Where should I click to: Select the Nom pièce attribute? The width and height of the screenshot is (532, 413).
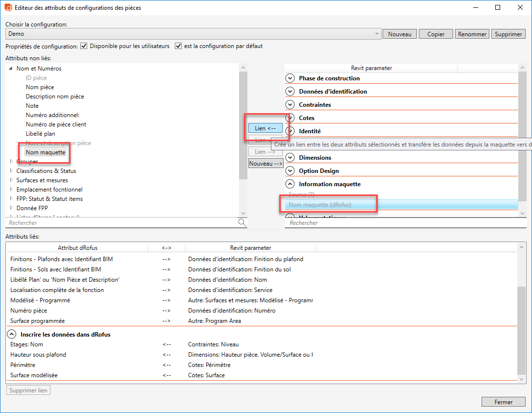[40, 87]
